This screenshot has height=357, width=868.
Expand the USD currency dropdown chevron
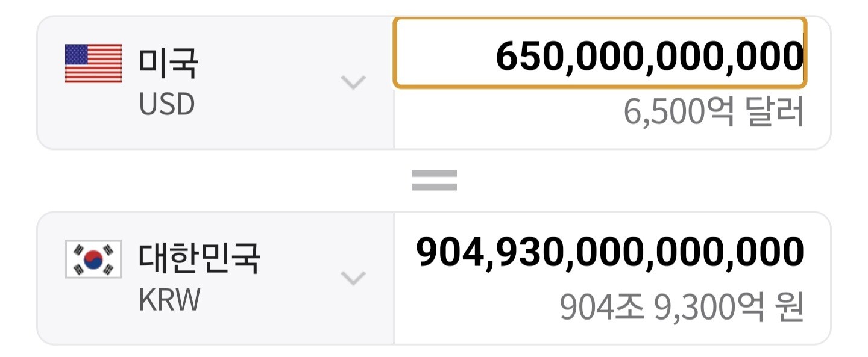pyautogui.click(x=353, y=82)
